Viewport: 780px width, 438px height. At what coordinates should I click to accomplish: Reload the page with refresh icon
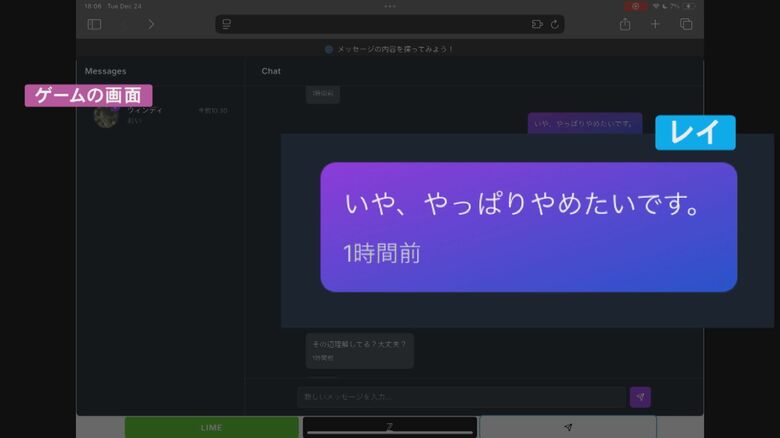pos(555,24)
